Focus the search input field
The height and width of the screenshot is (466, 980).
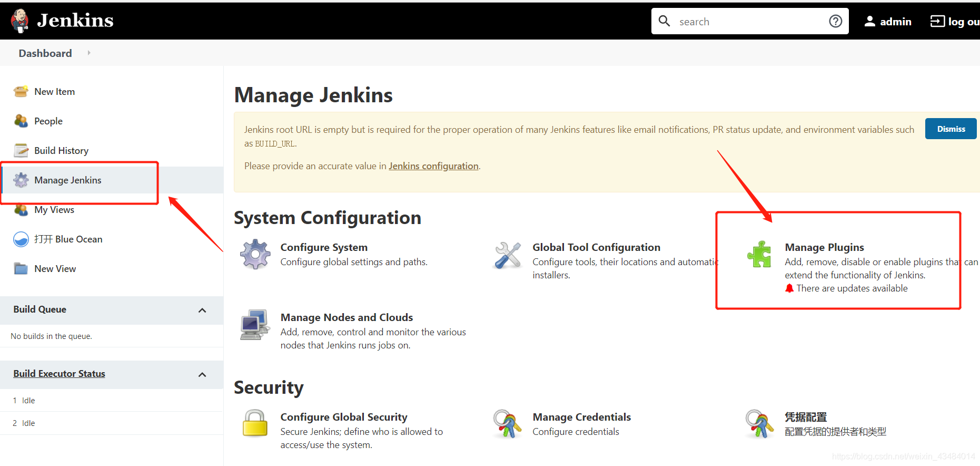coord(750,21)
